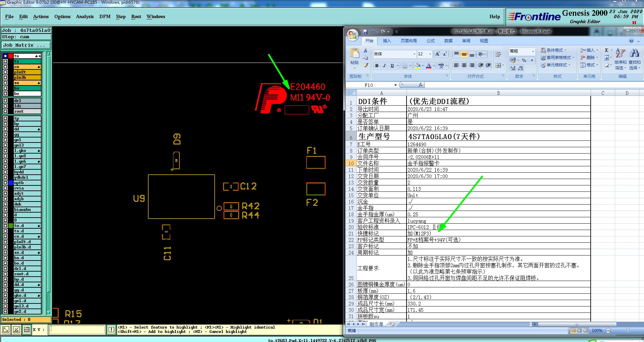This screenshot has height=342, width=644.
Task: Open the Genesis File menu
Action: click(x=9, y=17)
